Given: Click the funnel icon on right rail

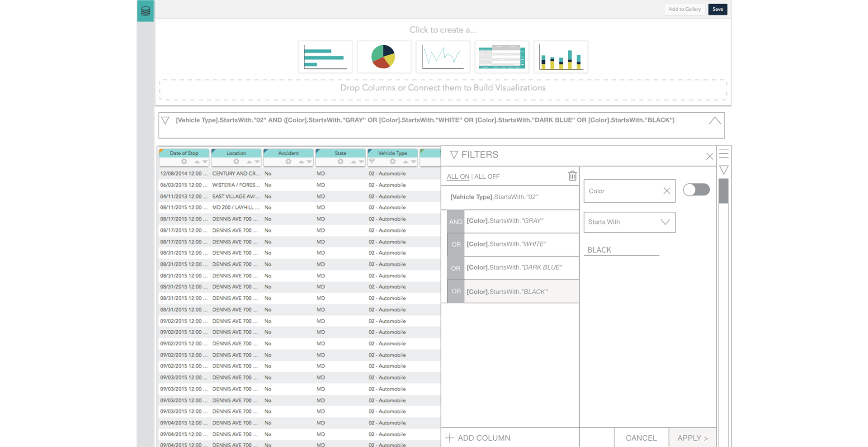Looking at the screenshot, I should pyautogui.click(x=724, y=170).
